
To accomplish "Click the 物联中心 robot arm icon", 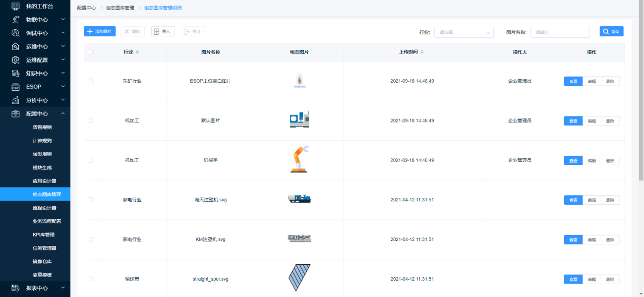I will pos(15,20).
